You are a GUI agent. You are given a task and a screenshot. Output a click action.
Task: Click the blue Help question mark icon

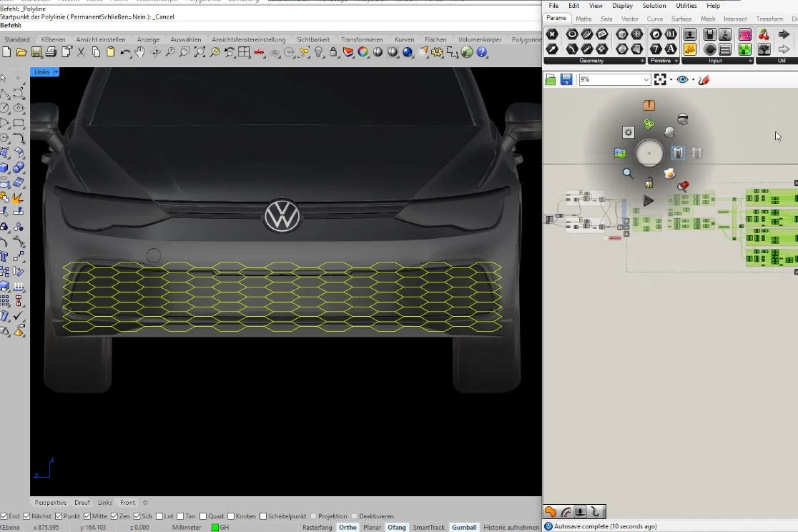click(x=481, y=52)
